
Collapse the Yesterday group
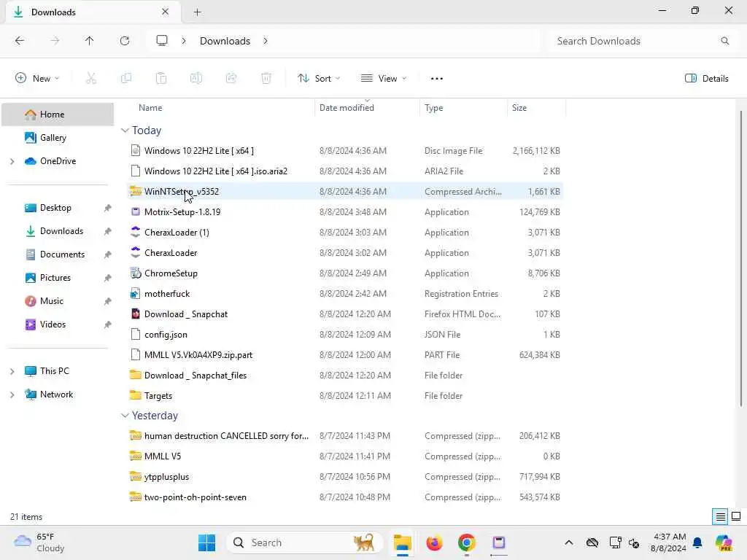click(125, 416)
